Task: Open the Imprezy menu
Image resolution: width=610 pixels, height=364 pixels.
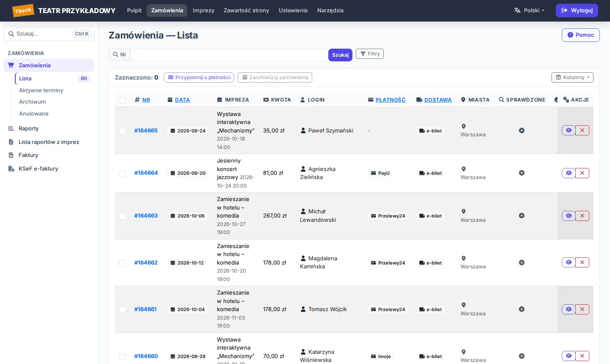Action: (x=203, y=10)
